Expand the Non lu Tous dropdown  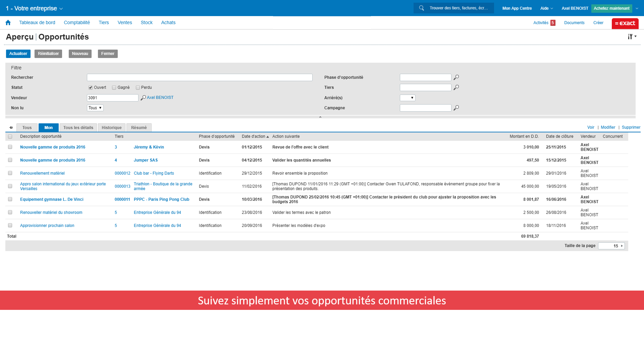point(95,107)
